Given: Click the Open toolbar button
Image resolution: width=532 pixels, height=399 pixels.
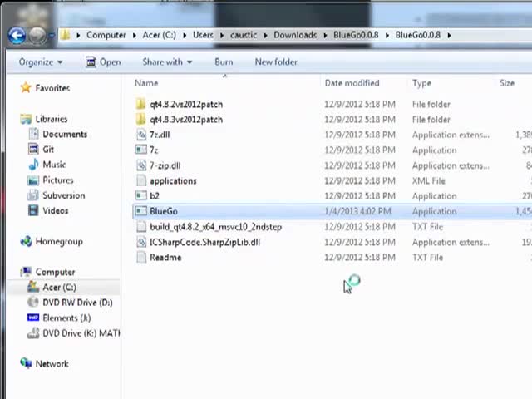Looking at the screenshot, I should coord(103,62).
